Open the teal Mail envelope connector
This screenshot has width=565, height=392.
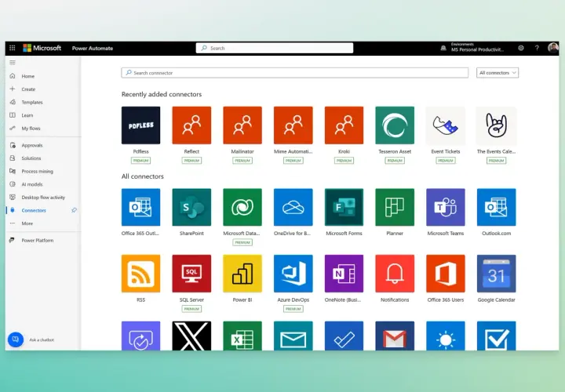tap(293, 336)
